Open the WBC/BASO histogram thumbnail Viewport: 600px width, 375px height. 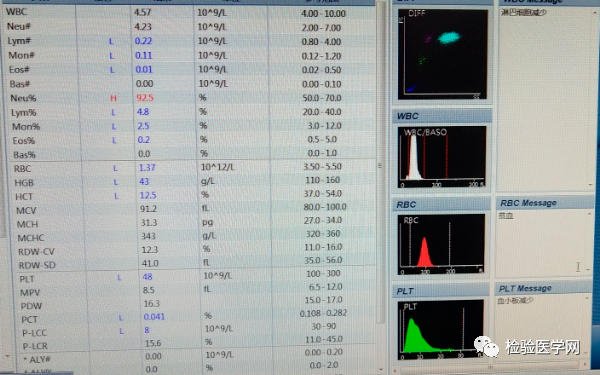pyautogui.click(x=442, y=157)
